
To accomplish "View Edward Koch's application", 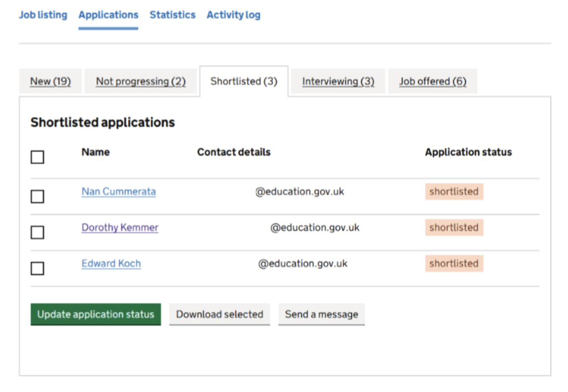I will pos(111,264).
